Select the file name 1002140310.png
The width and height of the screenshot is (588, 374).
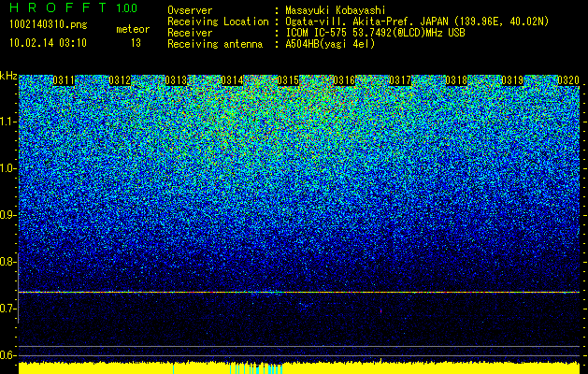click(49, 24)
